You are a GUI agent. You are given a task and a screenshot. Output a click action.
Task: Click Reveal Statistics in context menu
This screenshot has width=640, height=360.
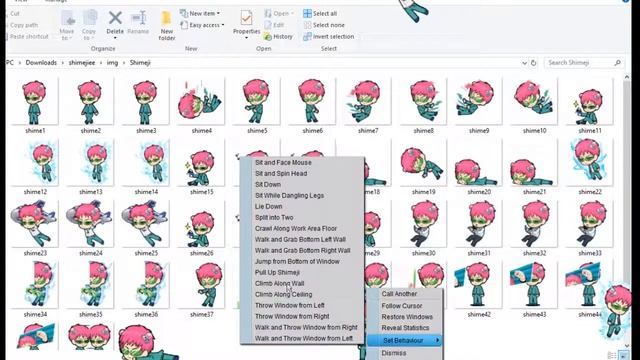point(405,328)
